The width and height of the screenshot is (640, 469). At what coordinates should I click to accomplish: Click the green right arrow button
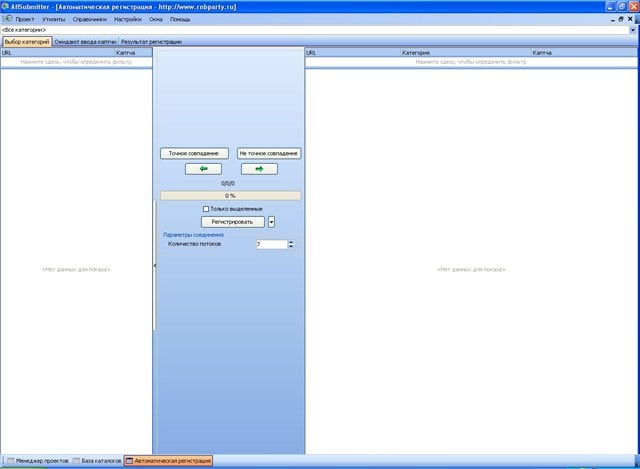259,169
